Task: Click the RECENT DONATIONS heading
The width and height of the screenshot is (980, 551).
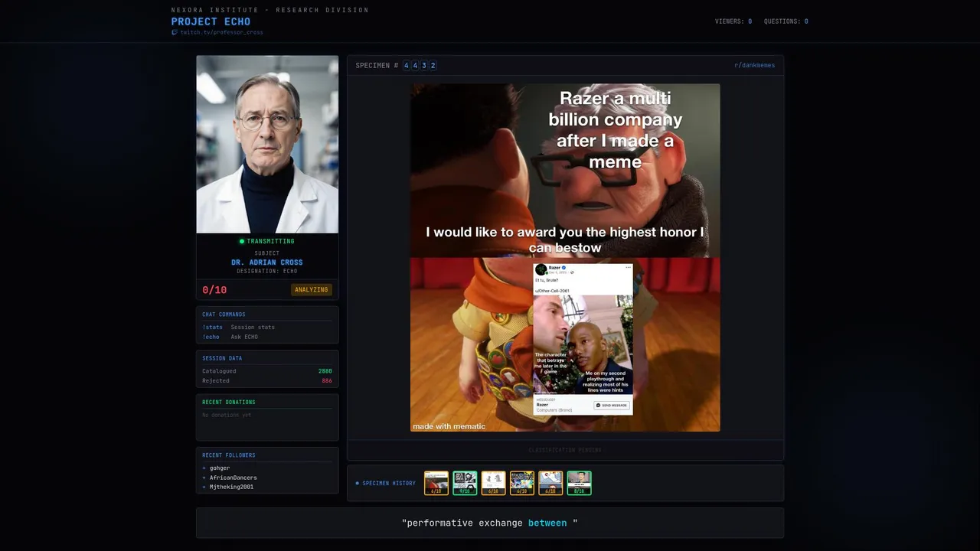Action: tap(229, 403)
